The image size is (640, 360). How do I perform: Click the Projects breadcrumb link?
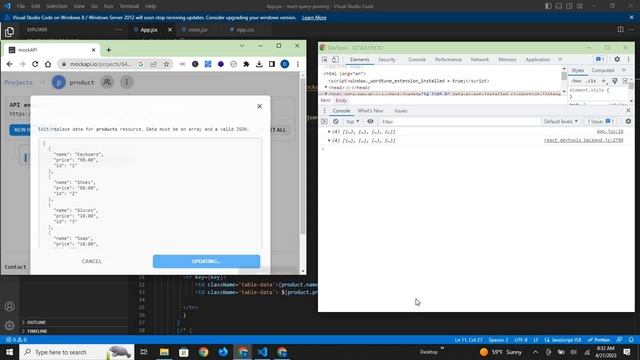coord(18,82)
